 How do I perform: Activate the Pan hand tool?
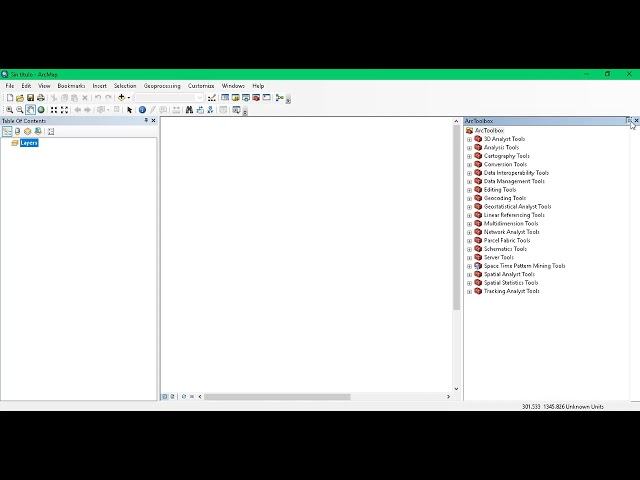click(x=31, y=110)
